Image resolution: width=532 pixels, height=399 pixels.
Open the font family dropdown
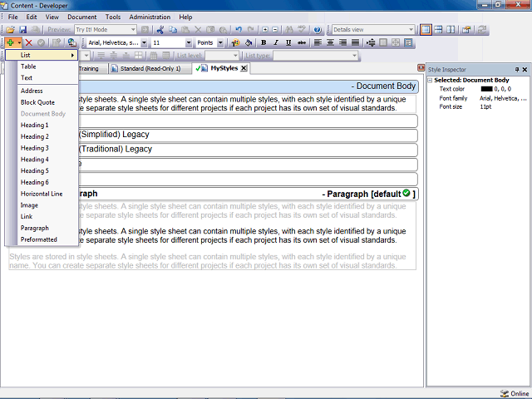(144, 42)
